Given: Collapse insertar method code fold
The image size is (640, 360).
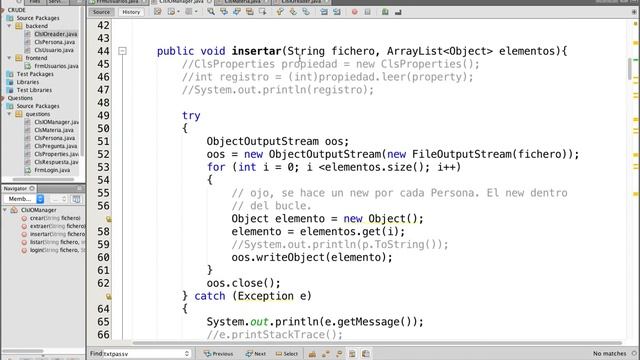Looking at the screenshot, I should [122, 51].
